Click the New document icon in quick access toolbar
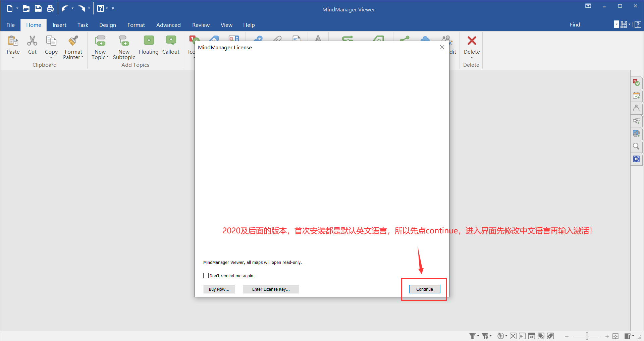The image size is (644, 341). [x=10, y=8]
